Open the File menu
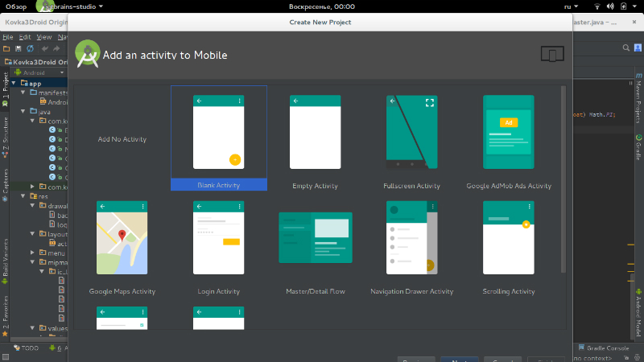The width and height of the screenshot is (644, 362). point(8,37)
